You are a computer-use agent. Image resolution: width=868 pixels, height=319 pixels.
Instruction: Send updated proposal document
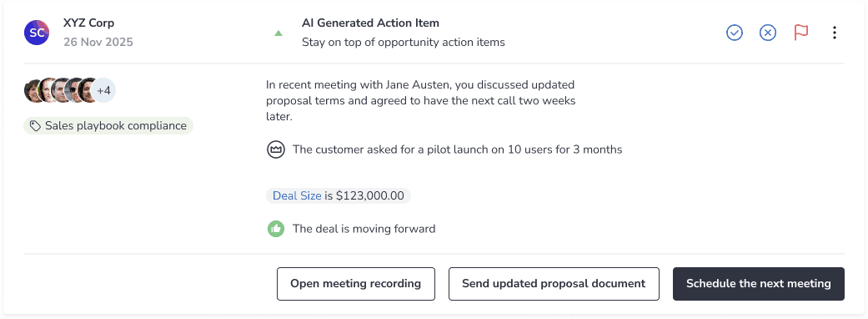click(554, 284)
